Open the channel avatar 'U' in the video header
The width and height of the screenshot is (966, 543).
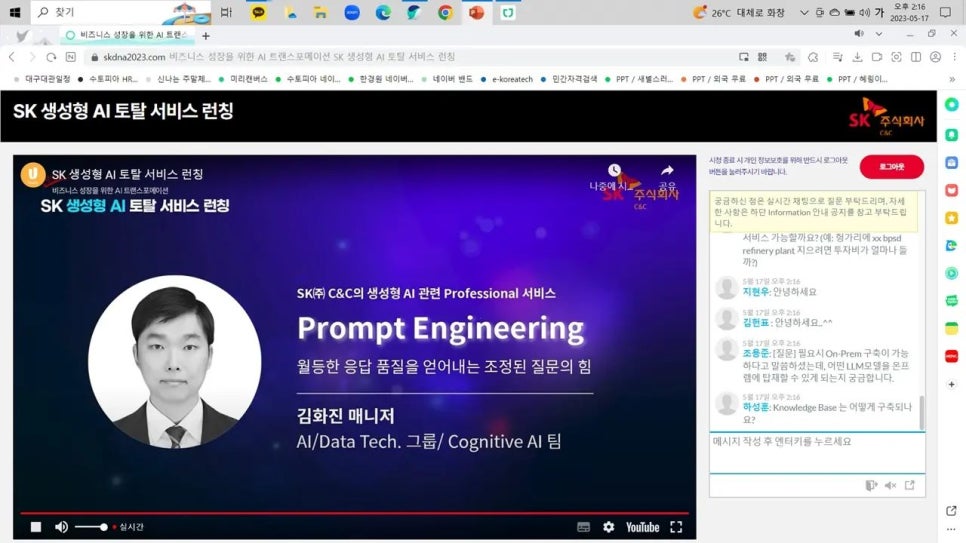pyautogui.click(x=33, y=174)
